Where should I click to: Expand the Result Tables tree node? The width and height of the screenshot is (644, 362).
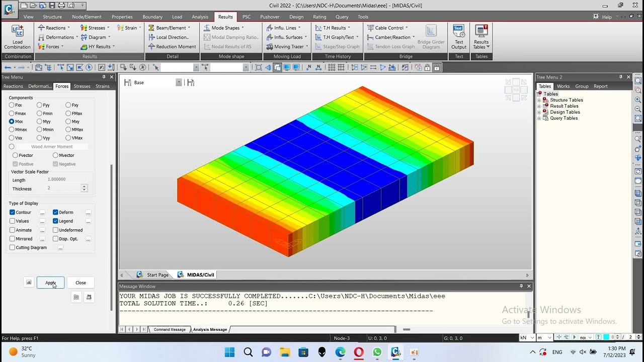click(x=539, y=106)
